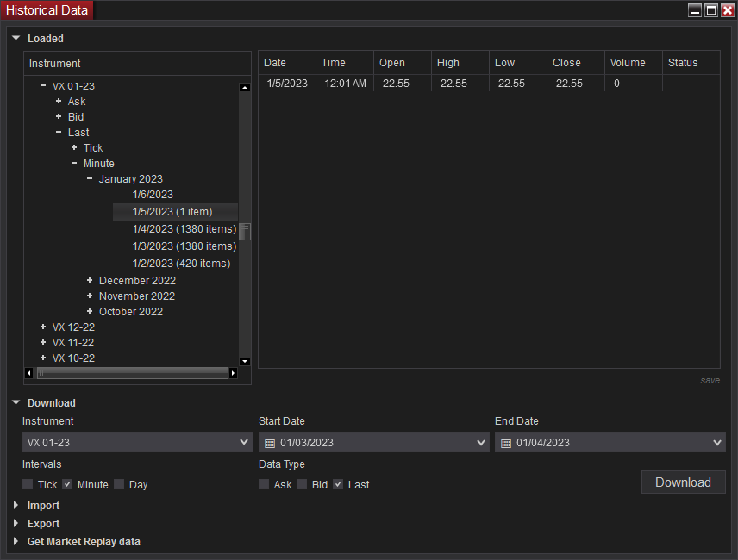Expand the Export section
This screenshot has height=560, width=738.
click(x=16, y=523)
